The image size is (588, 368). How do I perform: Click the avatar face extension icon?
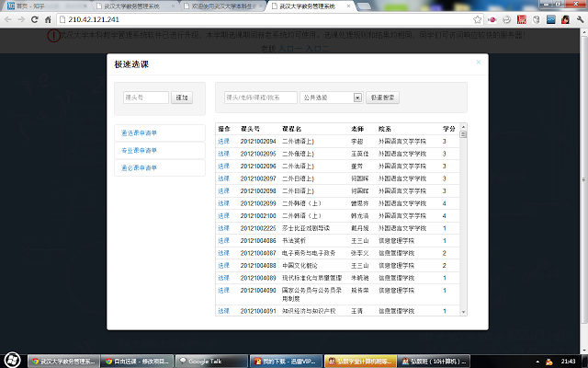pos(565,19)
